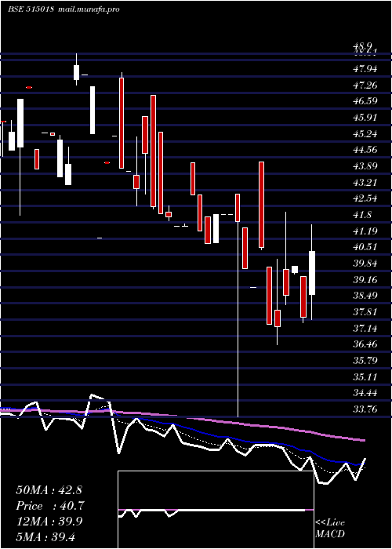
Task: Click the '50MA : 42.8' readout
Action: 49,490
